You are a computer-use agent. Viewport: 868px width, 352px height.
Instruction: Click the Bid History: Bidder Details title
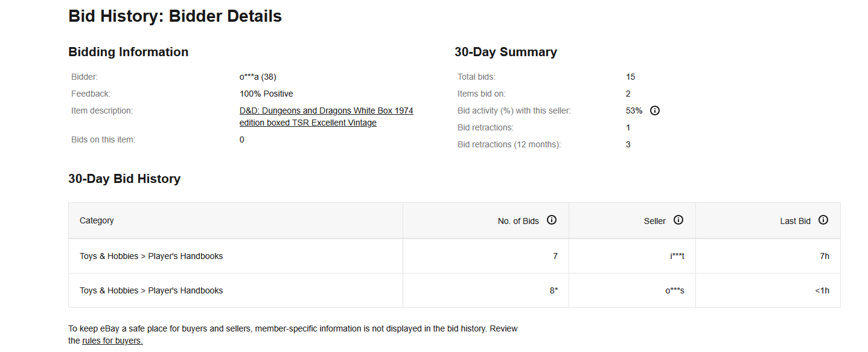175,16
